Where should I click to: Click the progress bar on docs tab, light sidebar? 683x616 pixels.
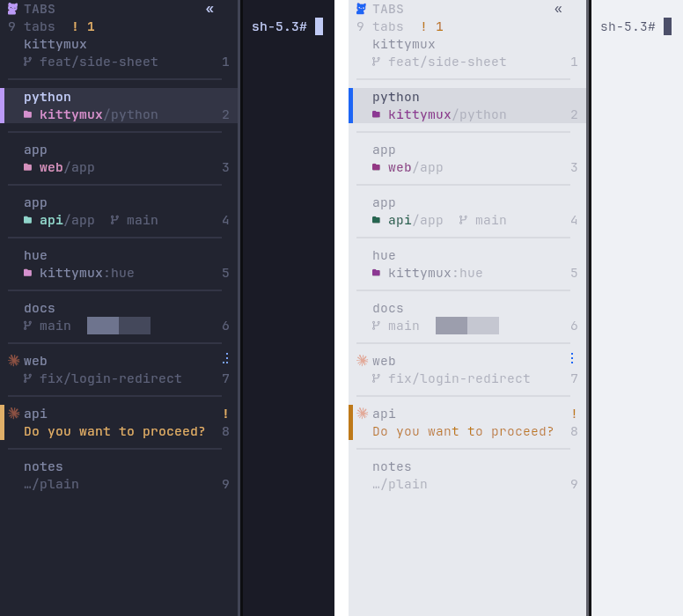coord(467,326)
